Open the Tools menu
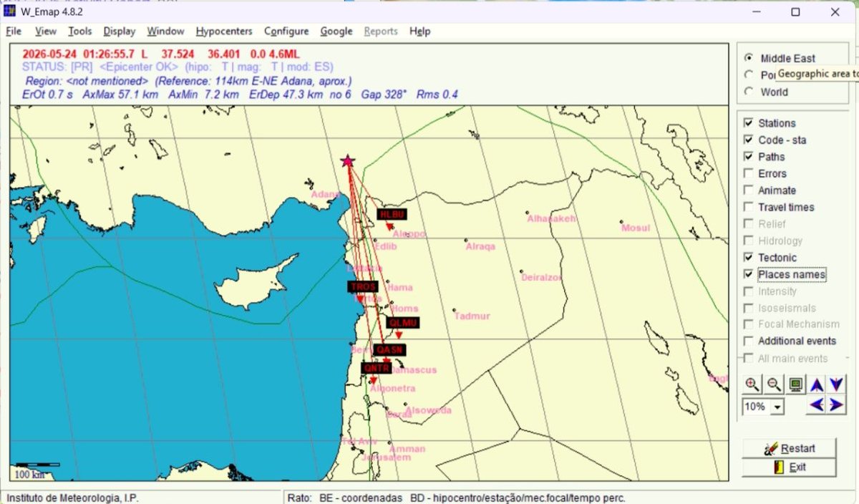Screen dimensions: 859x504 [x=80, y=31]
